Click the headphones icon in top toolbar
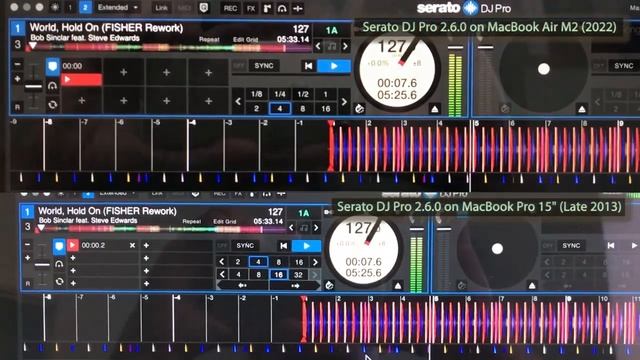This screenshot has height=360, width=640. (282, 8)
